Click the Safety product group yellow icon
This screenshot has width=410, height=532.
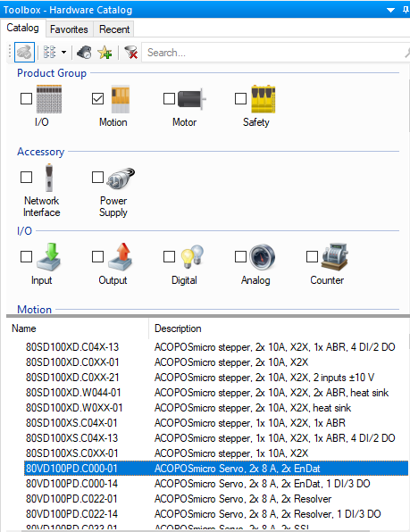(x=263, y=99)
